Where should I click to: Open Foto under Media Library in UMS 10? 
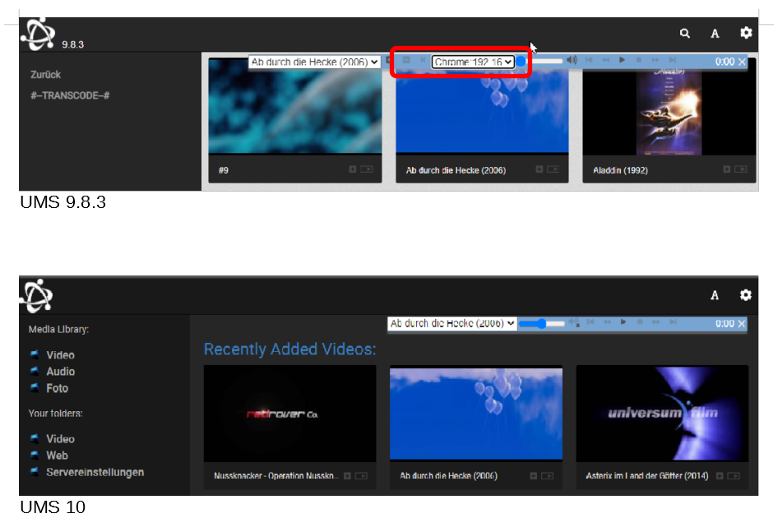pos(57,388)
